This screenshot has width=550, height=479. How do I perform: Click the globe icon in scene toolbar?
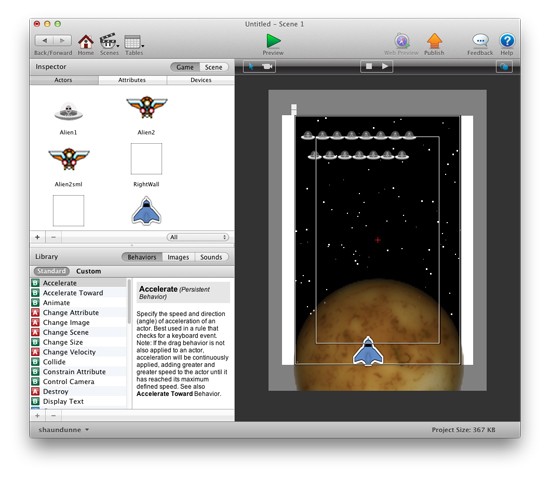tap(504, 67)
